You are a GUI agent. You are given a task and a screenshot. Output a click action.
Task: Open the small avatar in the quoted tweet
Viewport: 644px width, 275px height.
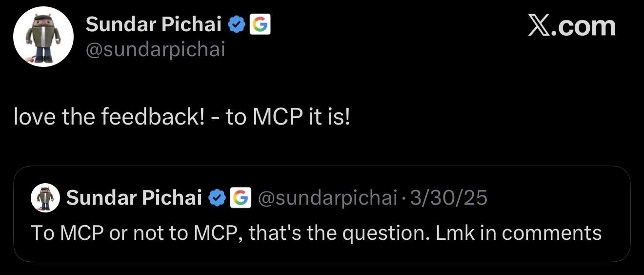[45, 198]
